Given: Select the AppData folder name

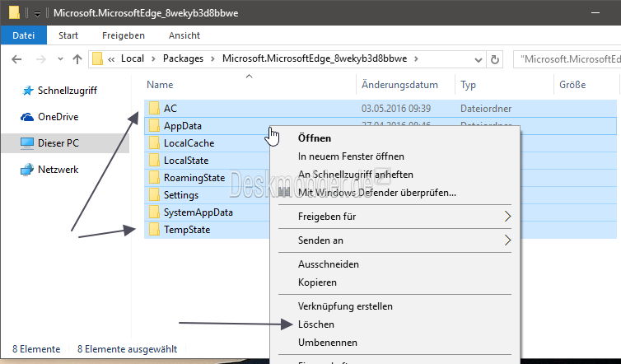Looking at the screenshot, I should pyautogui.click(x=183, y=126).
